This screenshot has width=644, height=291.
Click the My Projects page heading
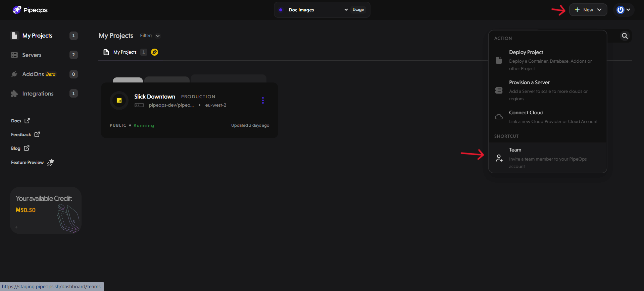[116, 36]
